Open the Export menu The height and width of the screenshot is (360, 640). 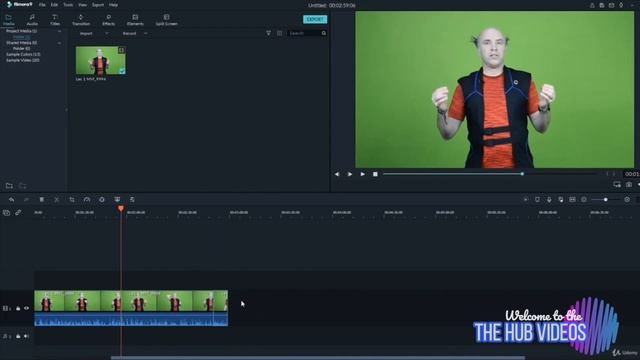point(98,5)
